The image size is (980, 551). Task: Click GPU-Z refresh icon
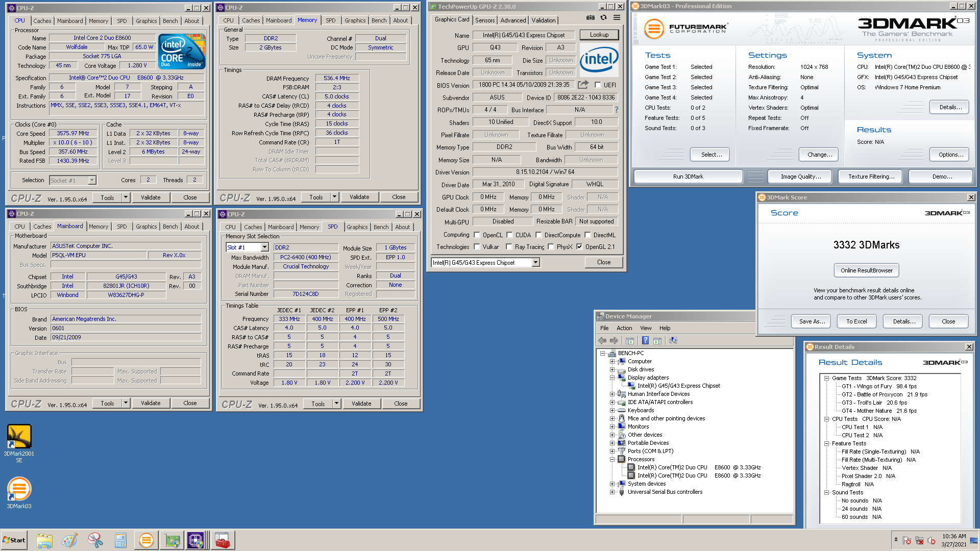(603, 17)
